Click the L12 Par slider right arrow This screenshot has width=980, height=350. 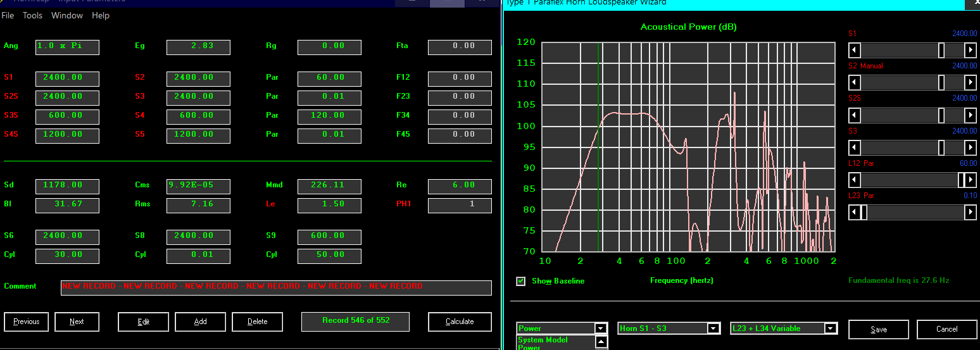971,180
